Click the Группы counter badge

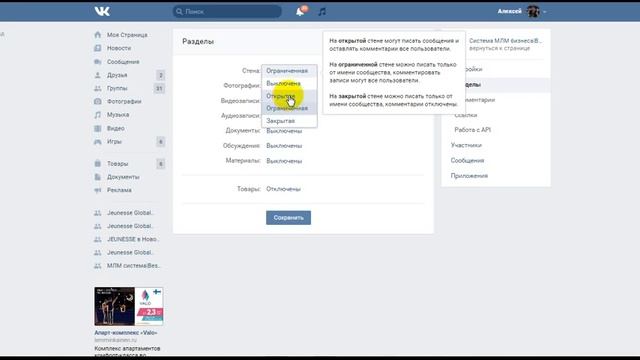coord(160,88)
